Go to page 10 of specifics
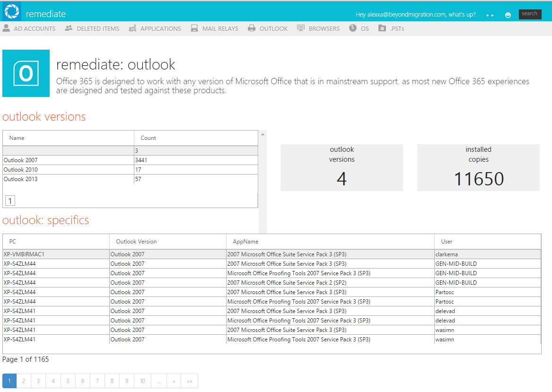The image size is (552, 392). pos(142,381)
